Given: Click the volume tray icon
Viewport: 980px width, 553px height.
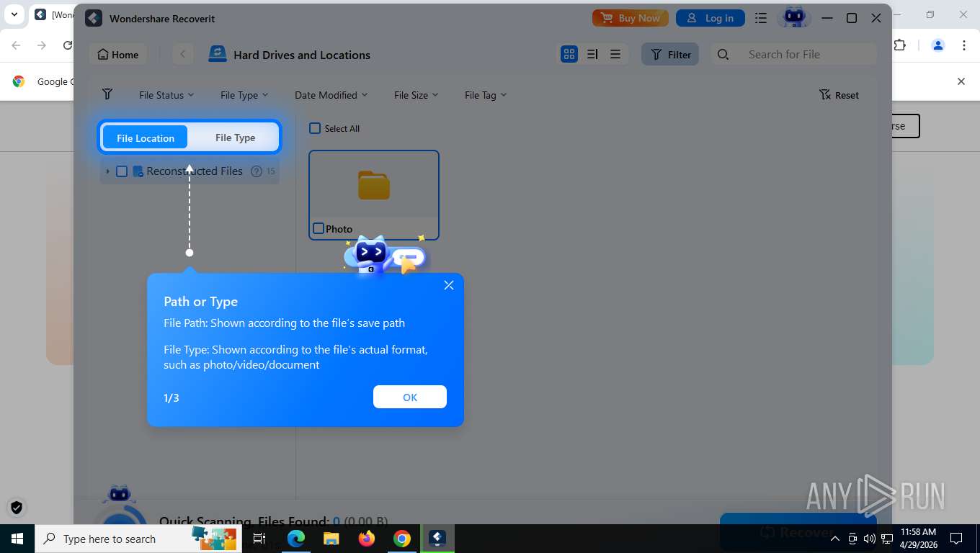Looking at the screenshot, I should tap(869, 539).
